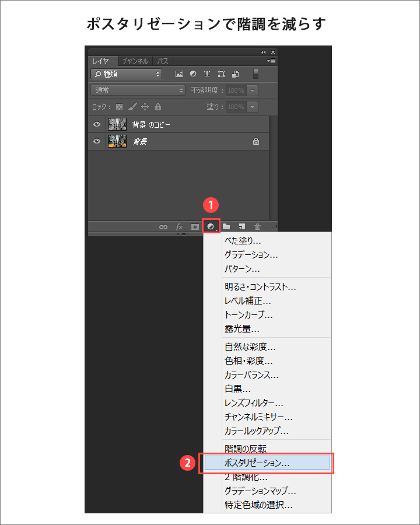Image resolution: width=420 pixels, height=525 pixels.
Task: Open the fx layer style menu
Action: coord(180,227)
